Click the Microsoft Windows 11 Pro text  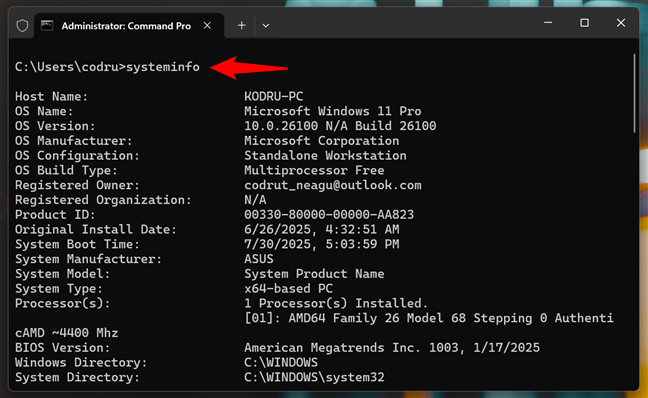coord(333,111)
